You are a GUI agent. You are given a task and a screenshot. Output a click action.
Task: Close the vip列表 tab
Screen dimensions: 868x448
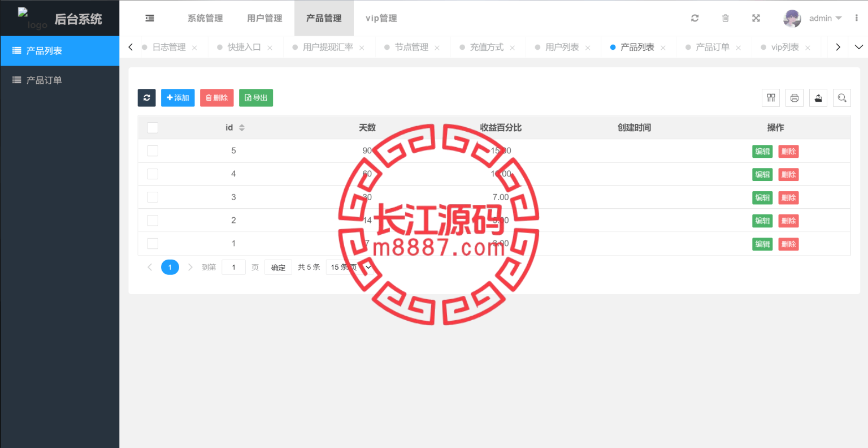(808, 48)
